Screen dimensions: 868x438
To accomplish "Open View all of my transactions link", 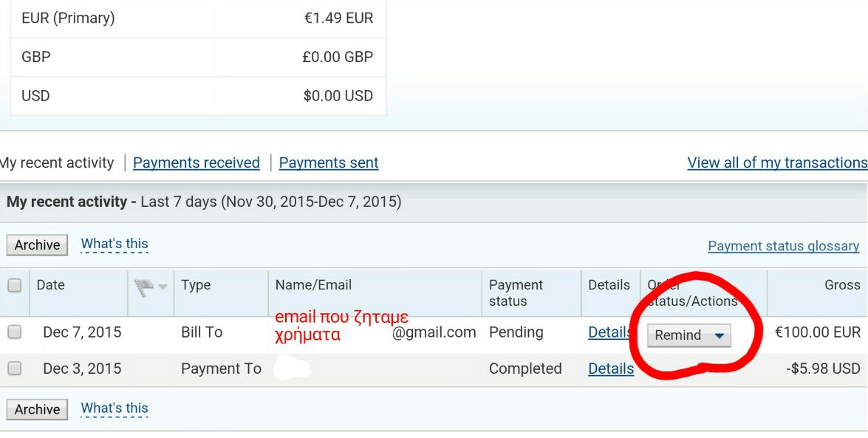I will (777, 162).
